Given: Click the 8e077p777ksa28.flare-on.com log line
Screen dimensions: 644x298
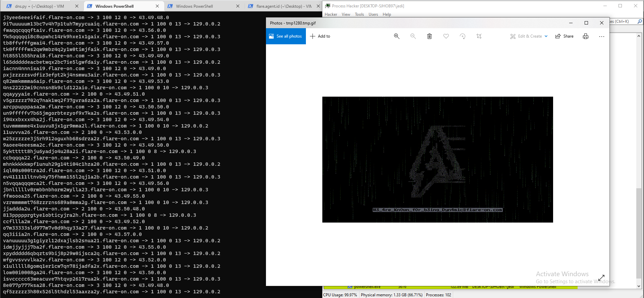Looking at the screenshot, I should pyautogui.click(x=86, y=285).
